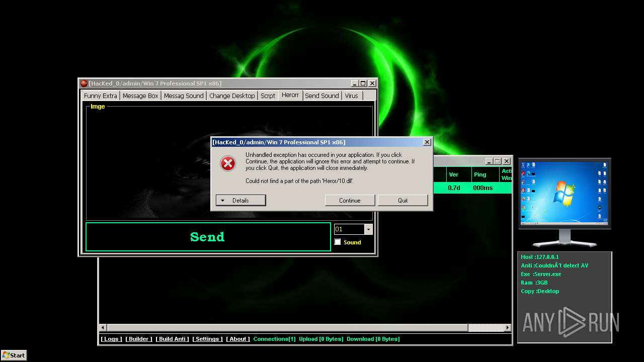644x362 pixels.
Task: Close the HacKed_0 Herorr window
Action: 372,83
